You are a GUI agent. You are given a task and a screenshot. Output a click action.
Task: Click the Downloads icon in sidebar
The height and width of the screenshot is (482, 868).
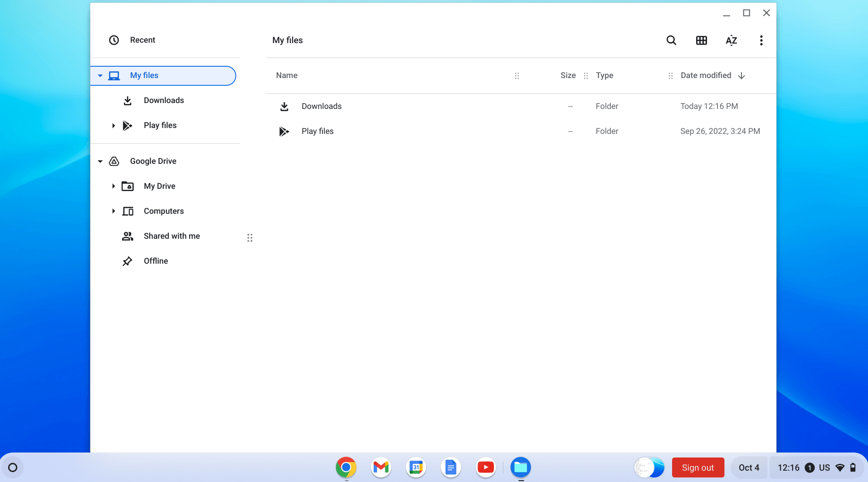coord(127,100)
